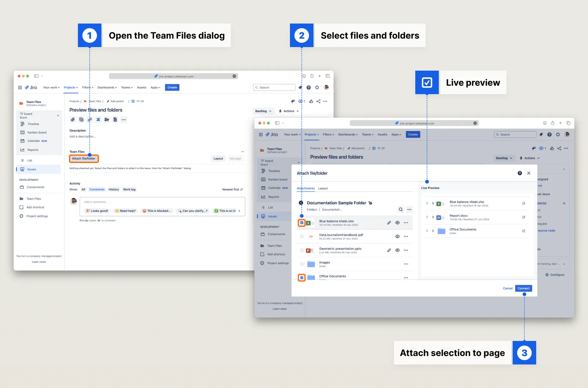Collapse the TF board section in the left window sidebar
This screenshot has width=588, height=388.
click(58, 115)
